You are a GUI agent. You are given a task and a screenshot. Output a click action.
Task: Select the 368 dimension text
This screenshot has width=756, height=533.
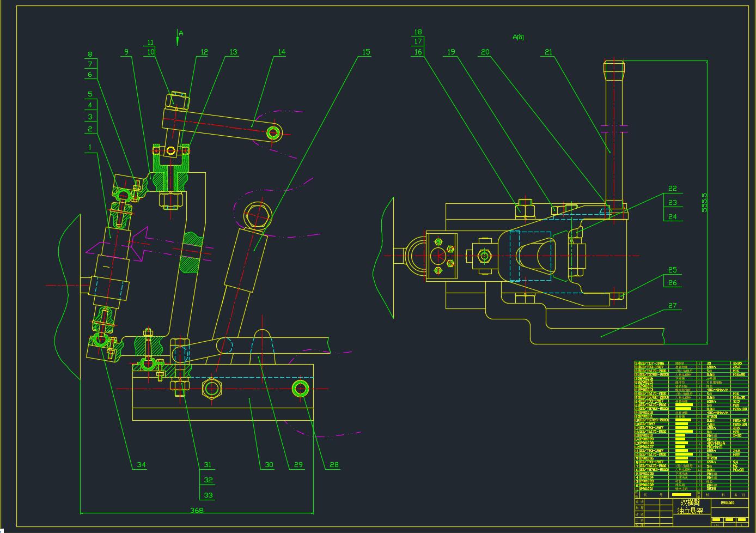197,510
